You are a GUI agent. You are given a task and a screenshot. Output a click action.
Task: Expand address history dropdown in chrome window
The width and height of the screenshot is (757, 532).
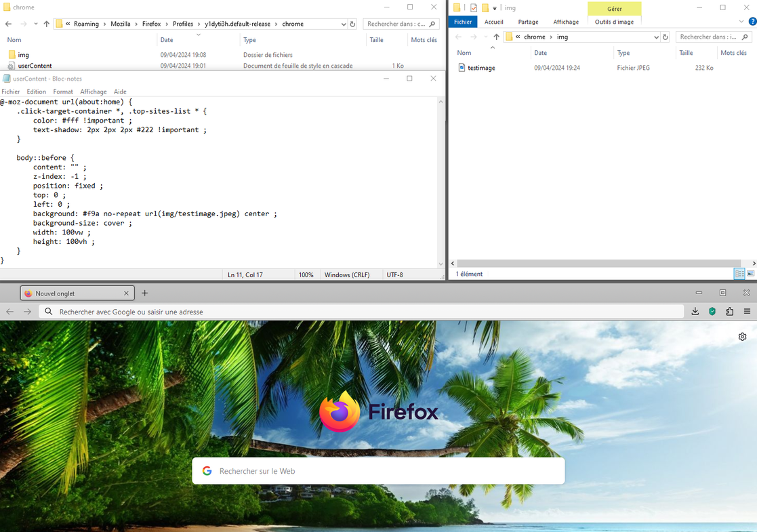344,24
